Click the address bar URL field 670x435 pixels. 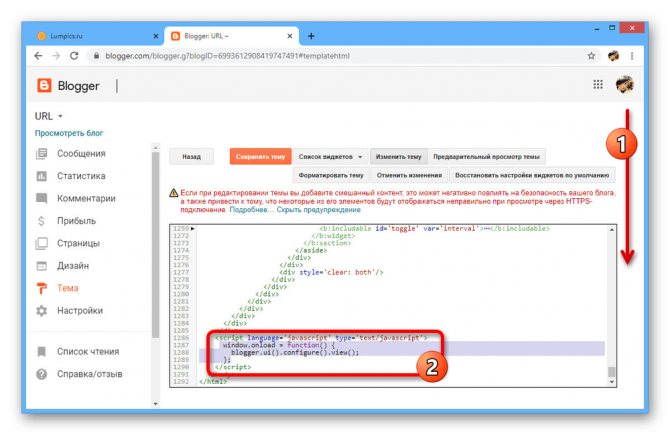[x=338, y=56]
